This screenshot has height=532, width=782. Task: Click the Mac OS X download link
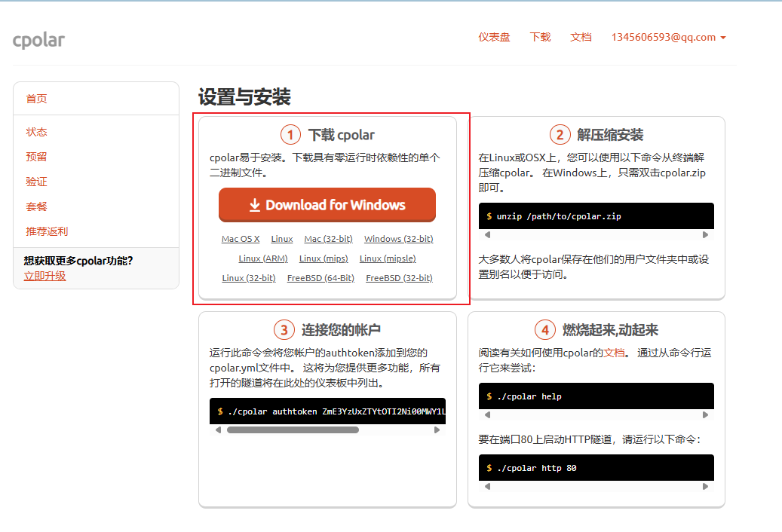[241, 239]
